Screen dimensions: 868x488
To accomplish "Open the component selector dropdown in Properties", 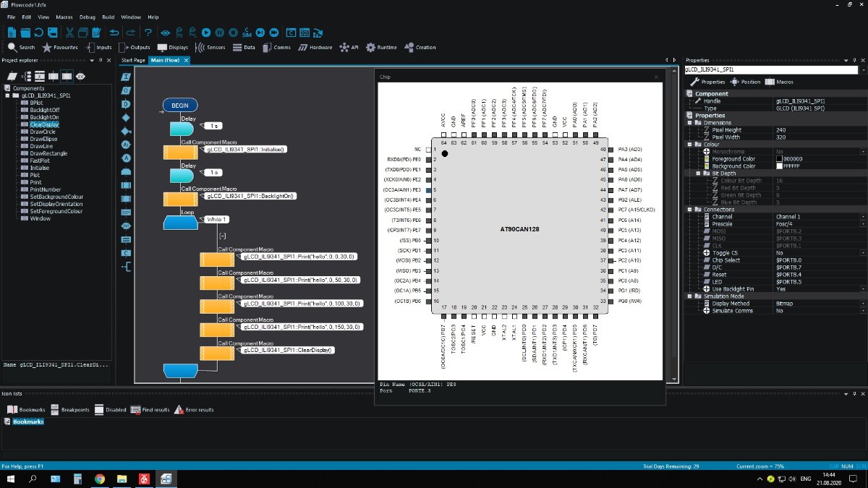I will (x=862, y=70).
